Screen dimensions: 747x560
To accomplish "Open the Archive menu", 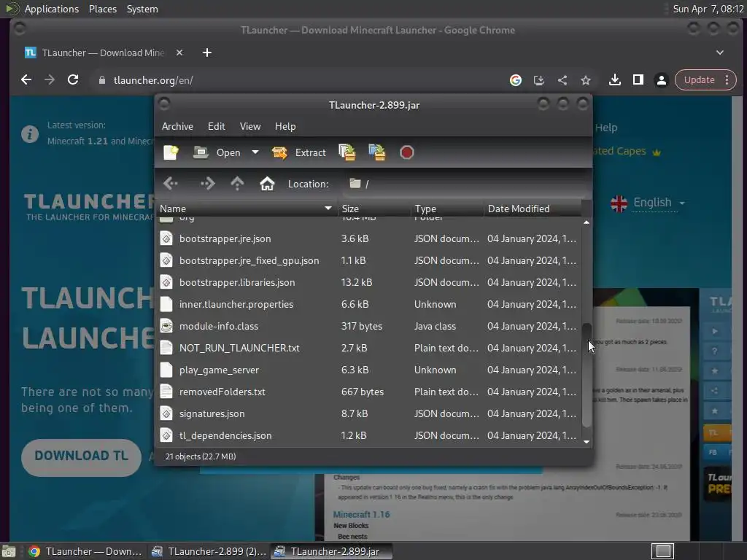I will (x=177, y=126).
